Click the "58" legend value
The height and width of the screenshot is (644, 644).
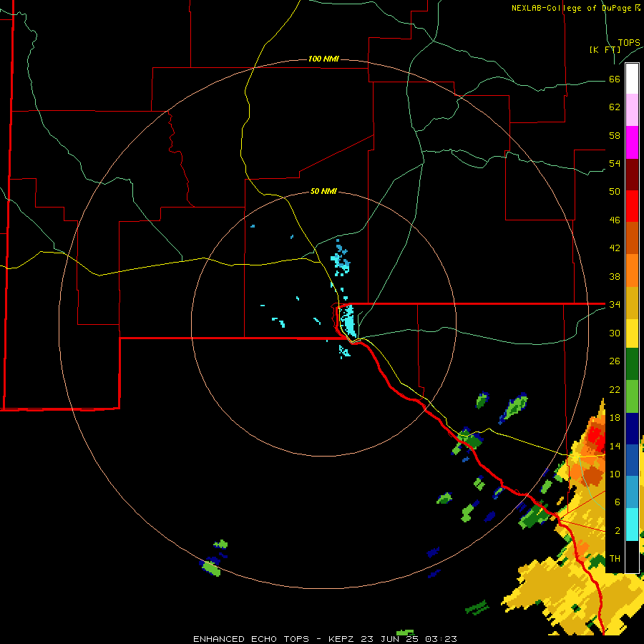click(x=615, y=135)
